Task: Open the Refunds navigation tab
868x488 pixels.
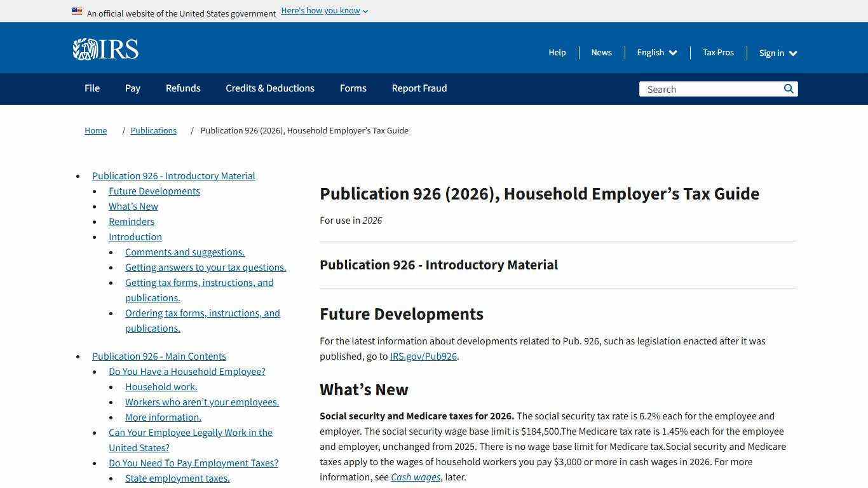Action: 183,88
